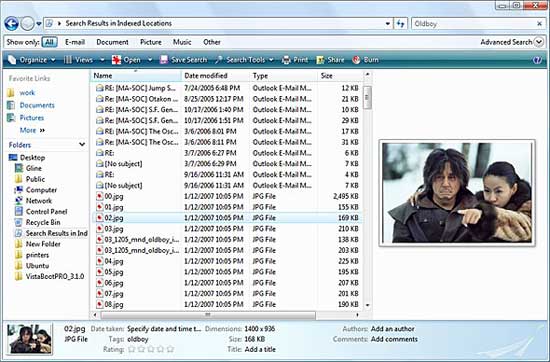
Task: Open the Views dropdown arrow
Action: point(102,60)
